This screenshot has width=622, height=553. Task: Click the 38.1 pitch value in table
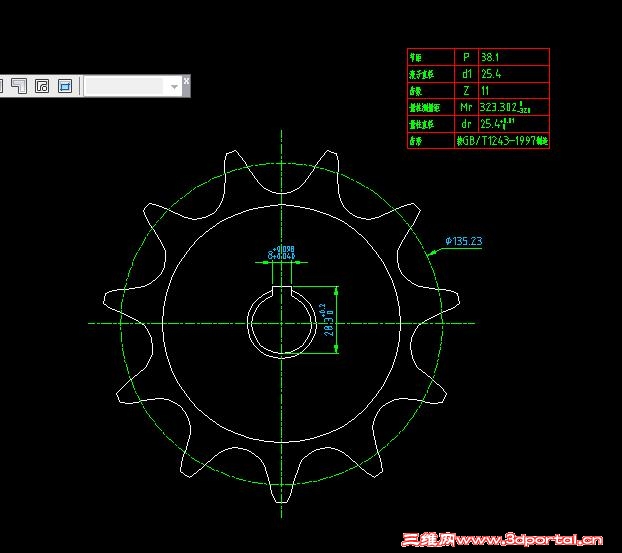pyautogui.click(x=490, y=57)
